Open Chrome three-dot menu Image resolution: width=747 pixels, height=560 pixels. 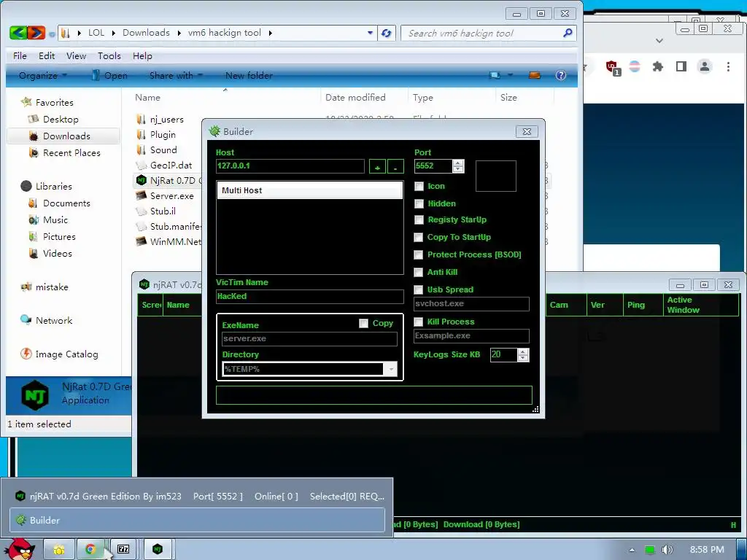coord(728,66)
